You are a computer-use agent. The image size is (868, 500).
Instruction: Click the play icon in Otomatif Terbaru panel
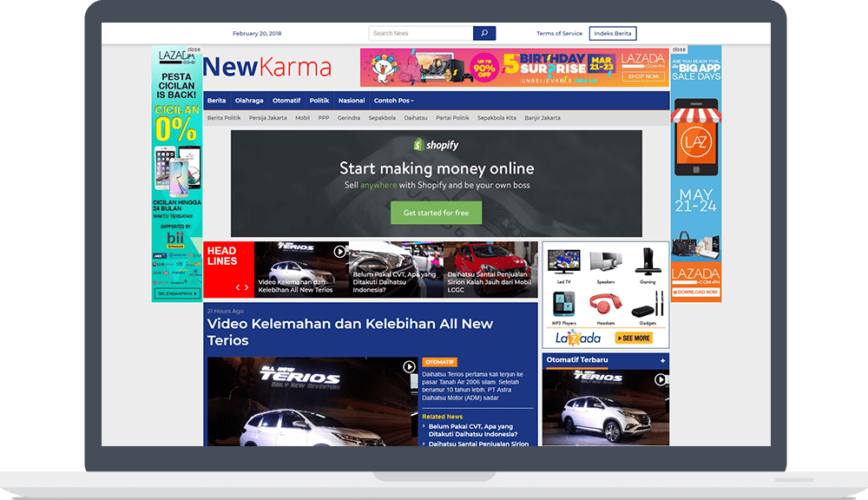(661, 380)
